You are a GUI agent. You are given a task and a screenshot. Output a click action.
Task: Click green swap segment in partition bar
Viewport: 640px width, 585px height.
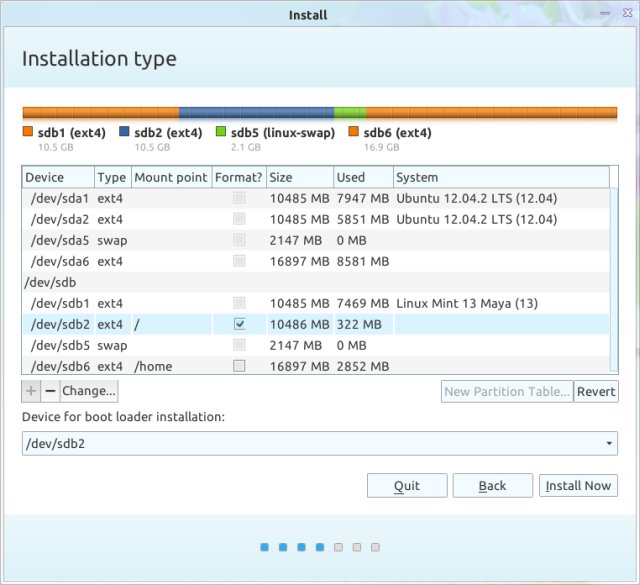pyautogui.click(x=350, y=113)
